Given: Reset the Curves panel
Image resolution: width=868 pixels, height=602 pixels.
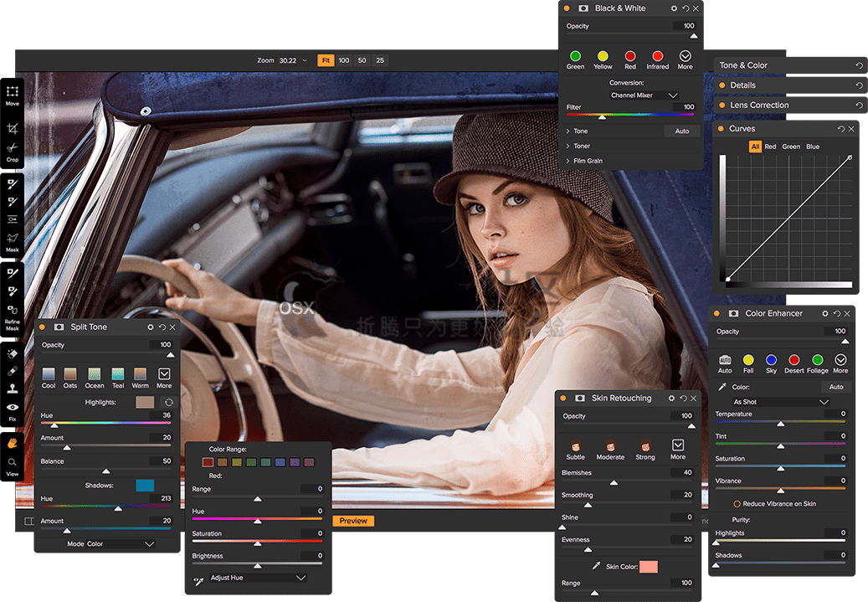Looking at the screenshot, I should point(841,128).
